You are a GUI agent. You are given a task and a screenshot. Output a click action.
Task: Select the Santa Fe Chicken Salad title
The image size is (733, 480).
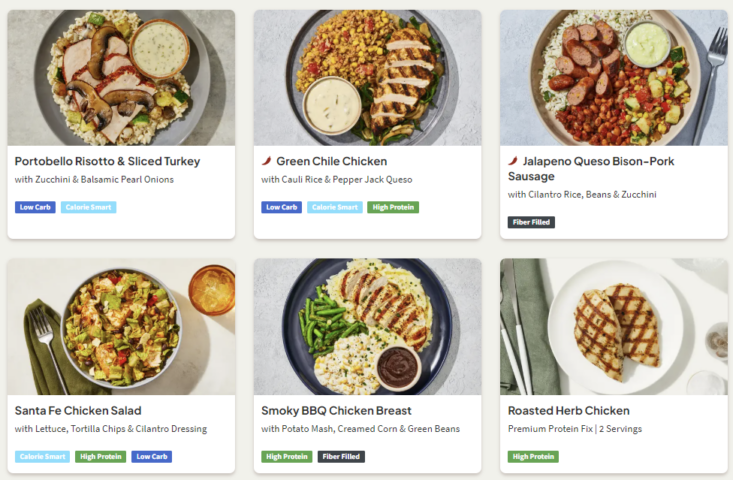point(78,410)
